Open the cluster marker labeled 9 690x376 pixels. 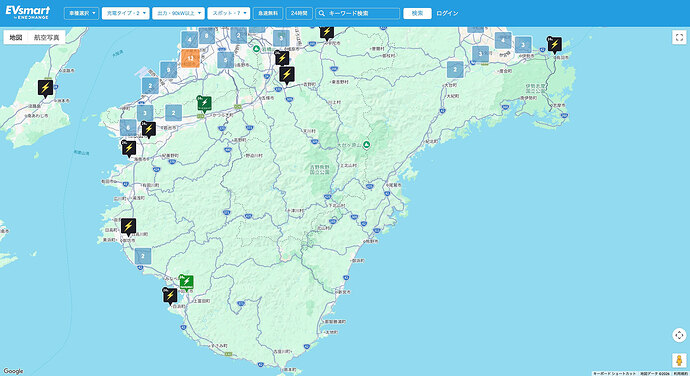click(x=169, y=70)
